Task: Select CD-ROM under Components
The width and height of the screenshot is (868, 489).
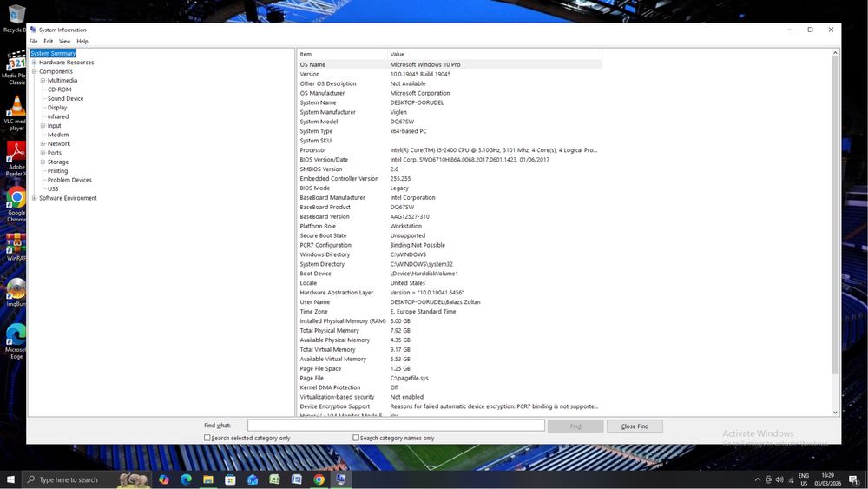Action: click(59, 89)
